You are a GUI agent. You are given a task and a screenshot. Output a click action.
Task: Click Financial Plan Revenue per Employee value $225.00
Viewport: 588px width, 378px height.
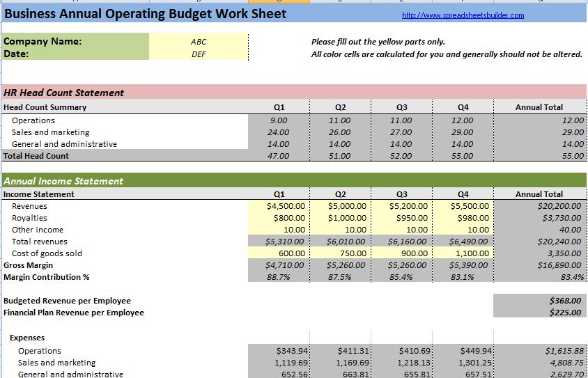tap(540, 313)
